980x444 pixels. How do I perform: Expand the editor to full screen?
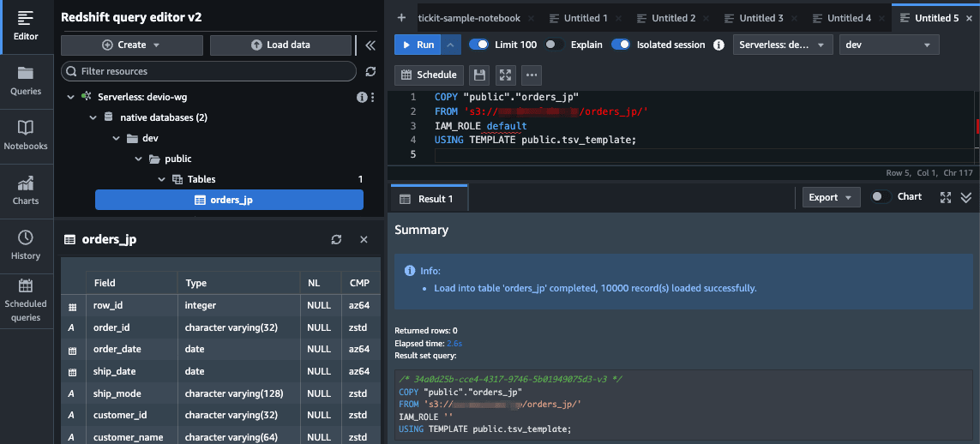(505, 75)
